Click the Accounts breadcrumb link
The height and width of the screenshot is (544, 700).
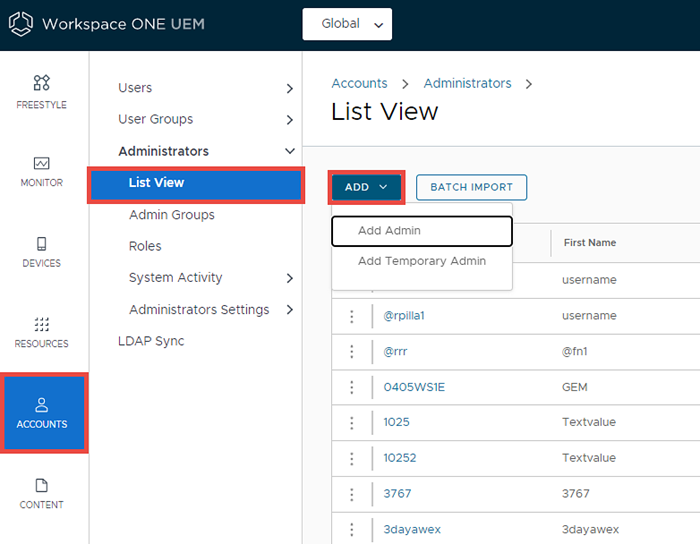point(359,83)
